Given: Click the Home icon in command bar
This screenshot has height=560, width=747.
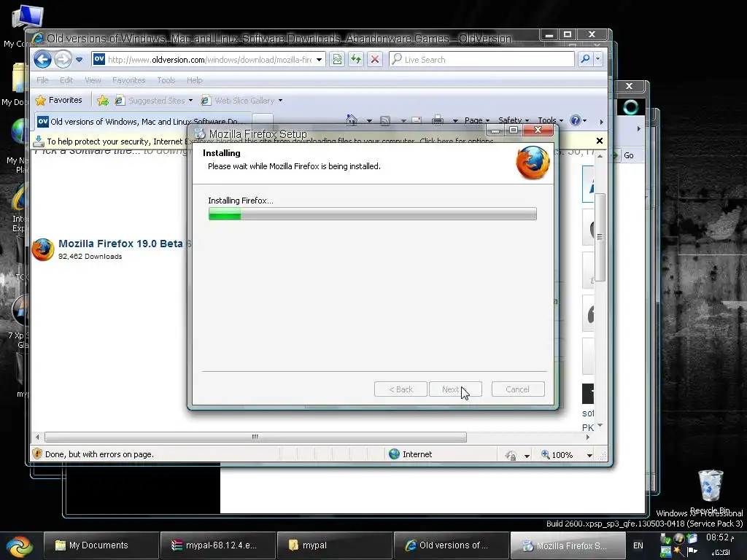Looking at the screenshot, I should pos(352,120).
